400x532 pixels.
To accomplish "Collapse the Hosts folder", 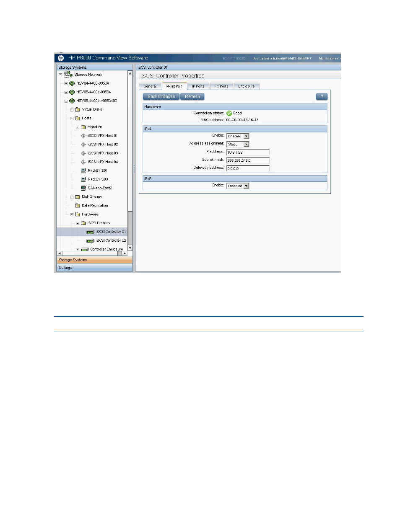I will click(72, 119).
